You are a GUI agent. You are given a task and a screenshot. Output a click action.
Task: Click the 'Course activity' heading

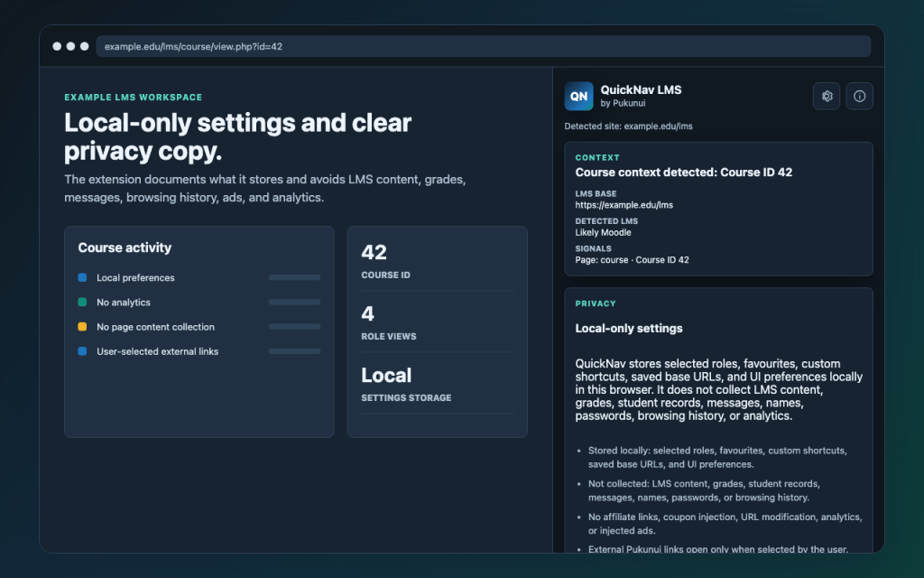[125, 247]
